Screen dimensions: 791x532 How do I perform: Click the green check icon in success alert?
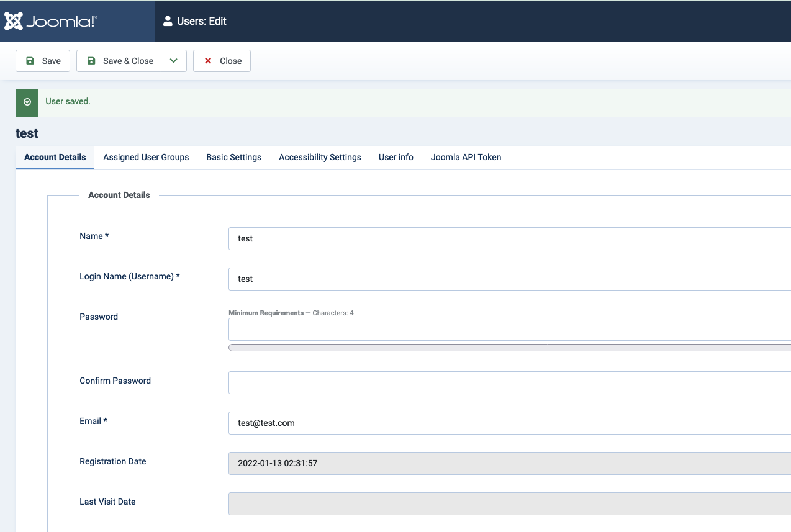coord(27,102)
